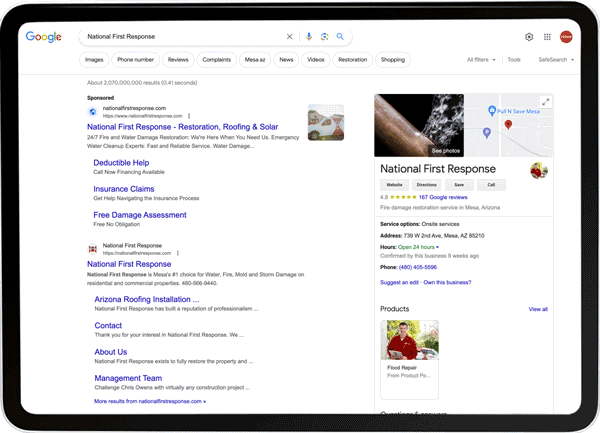Click the red location pin on map

(508, 124)
